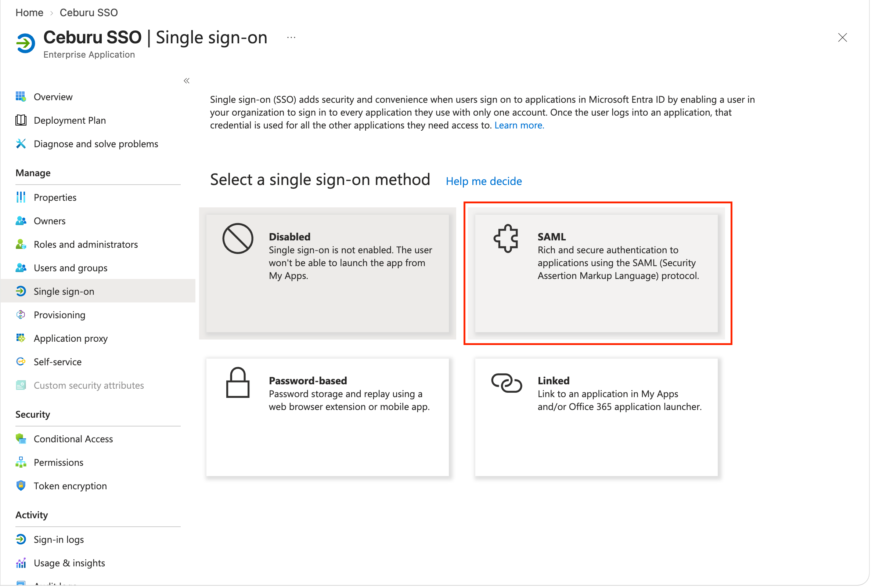872x588 pixels.
Task: Click the Enterprise Application subtitle text
Action: [89, 55]
